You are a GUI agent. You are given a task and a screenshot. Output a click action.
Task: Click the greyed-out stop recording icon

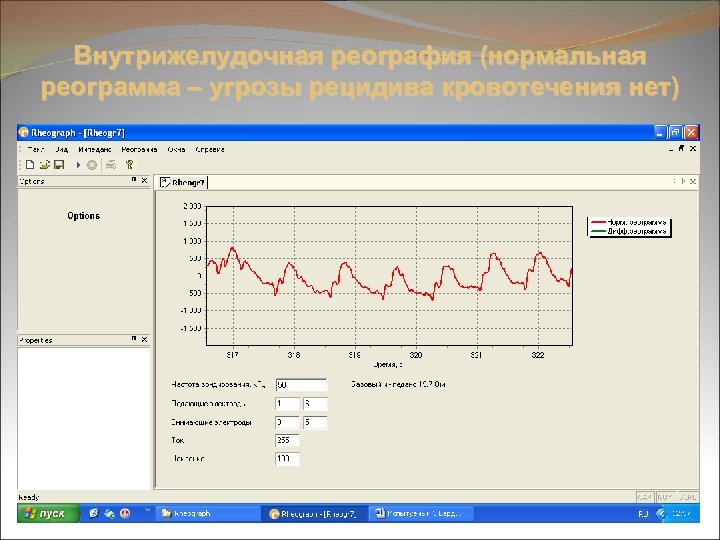pyautogui.click(x=92, y=165)
